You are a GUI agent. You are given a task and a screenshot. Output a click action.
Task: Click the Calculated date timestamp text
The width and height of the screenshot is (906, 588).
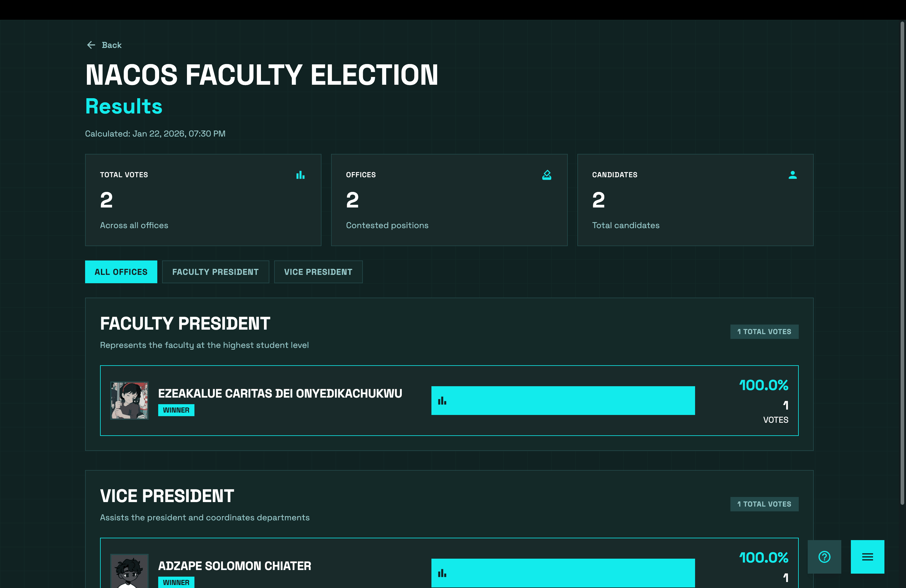(155, 134)
